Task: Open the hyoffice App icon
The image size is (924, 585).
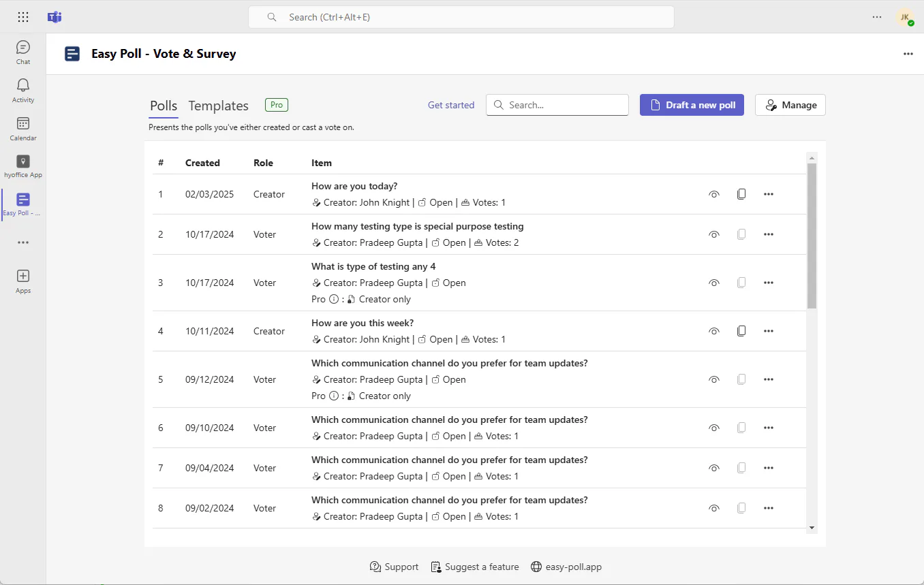Action: pos(23,166)
